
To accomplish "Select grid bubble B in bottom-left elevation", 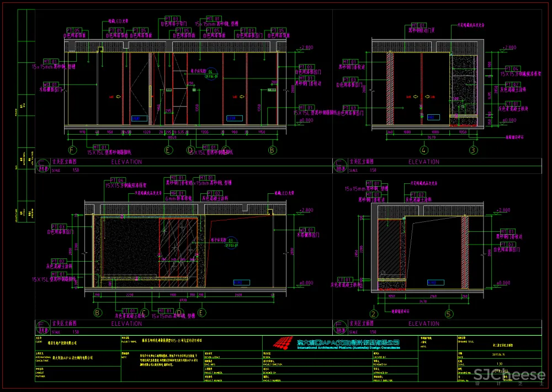I will [98, 313].
